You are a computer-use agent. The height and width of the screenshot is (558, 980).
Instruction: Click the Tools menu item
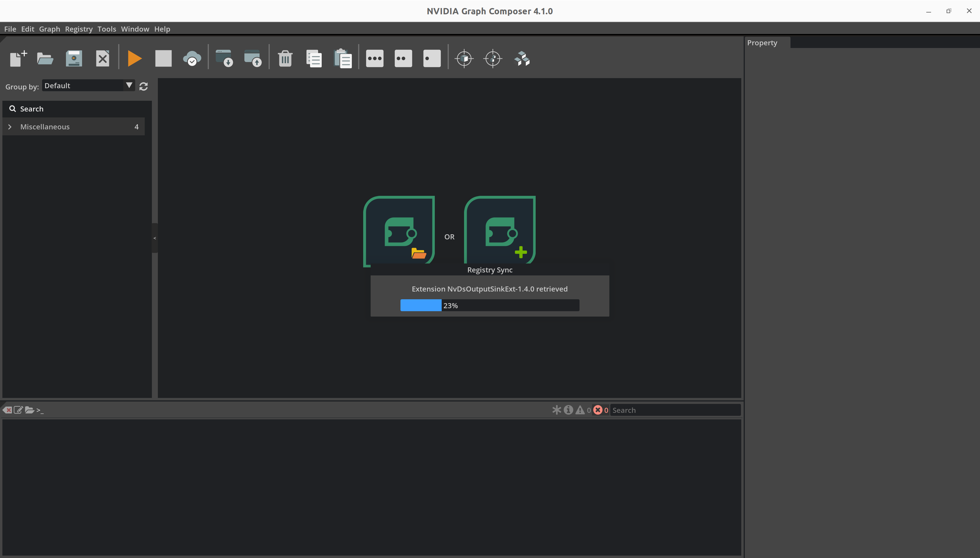point(106,29)
